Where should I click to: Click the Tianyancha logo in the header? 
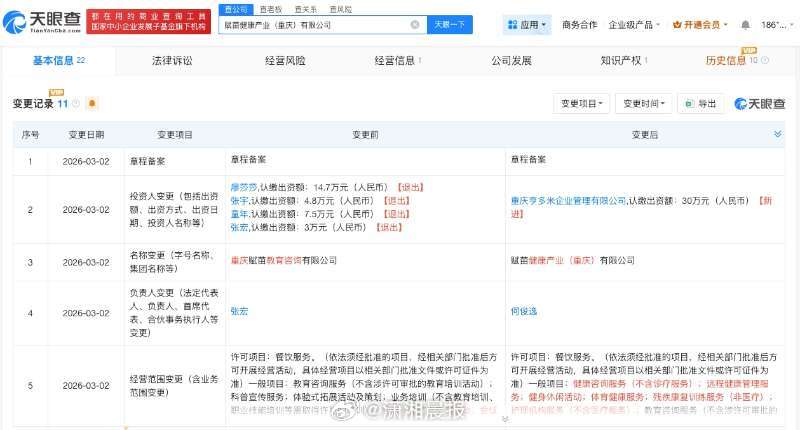pos(42,22)
